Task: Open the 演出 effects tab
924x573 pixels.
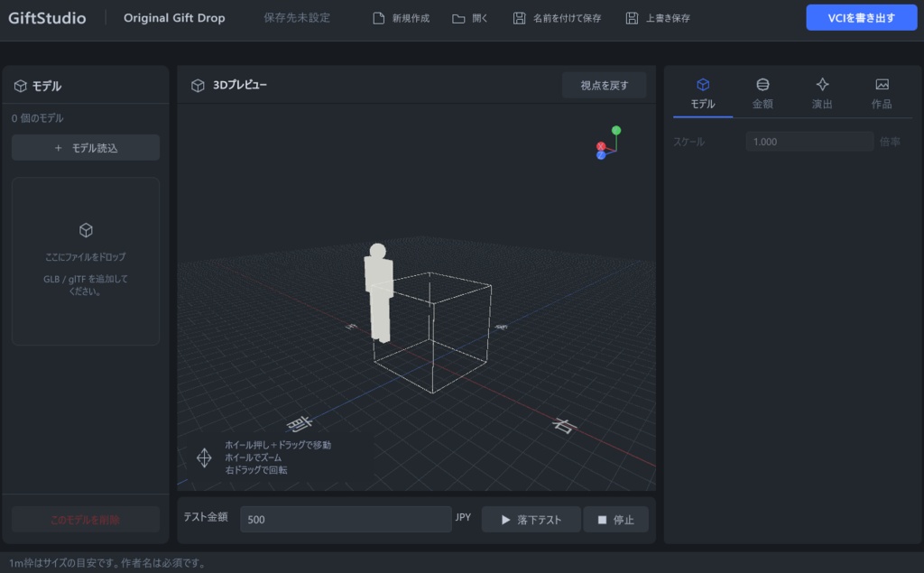Action: point(822,95)
